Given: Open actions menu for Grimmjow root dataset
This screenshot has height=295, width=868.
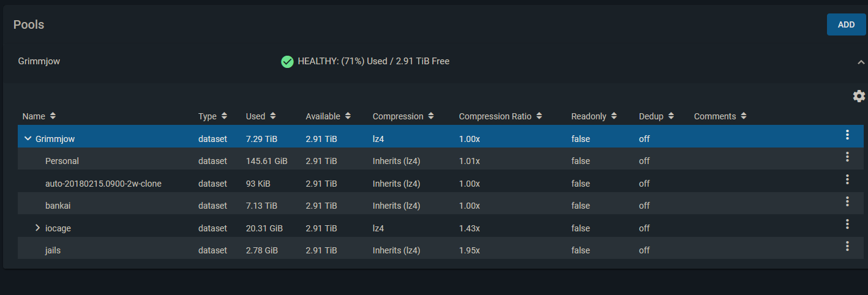Looking at the screenshot, I should tap(847, 135).
